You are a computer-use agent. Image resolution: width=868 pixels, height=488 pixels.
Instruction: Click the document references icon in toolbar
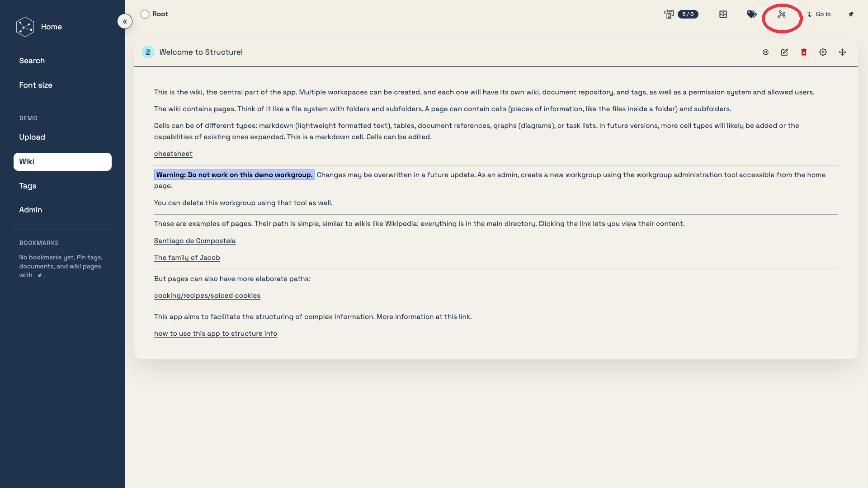coord(669,14)
